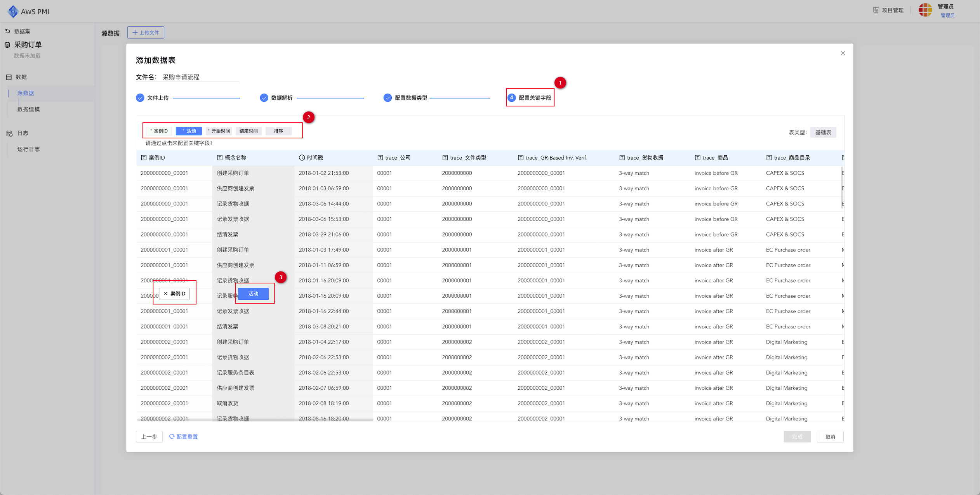980x495 pixels.
Task: Click the 日志 section log icon
Action: tap(10, 133)
